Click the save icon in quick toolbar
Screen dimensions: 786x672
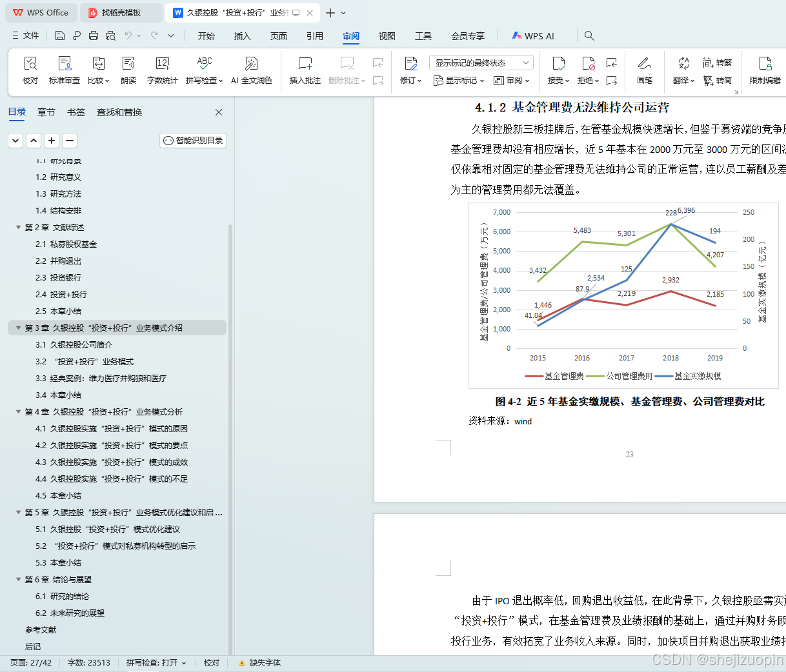tap(60, 36)
